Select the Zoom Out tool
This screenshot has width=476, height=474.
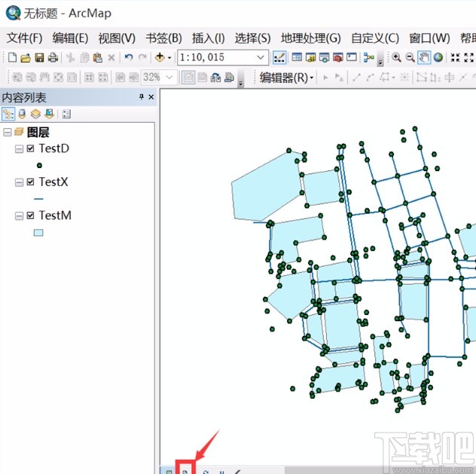click(410, 57)
